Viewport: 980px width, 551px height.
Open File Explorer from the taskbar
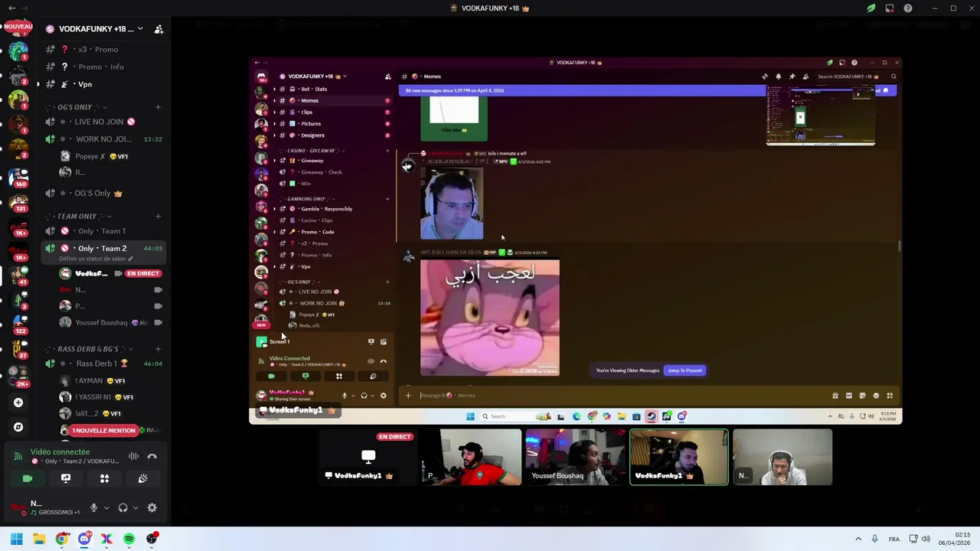tap(39, 539)
